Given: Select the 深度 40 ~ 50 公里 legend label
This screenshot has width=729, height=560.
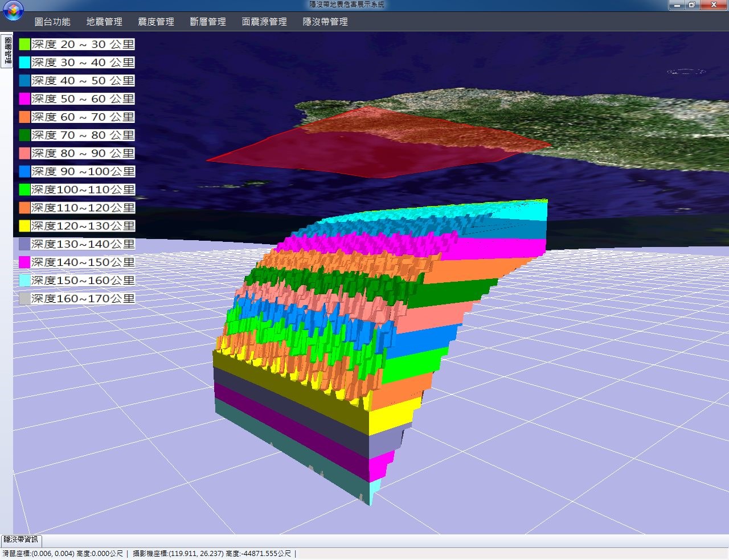Looking at the screenshot, I should tap(83, 81).
